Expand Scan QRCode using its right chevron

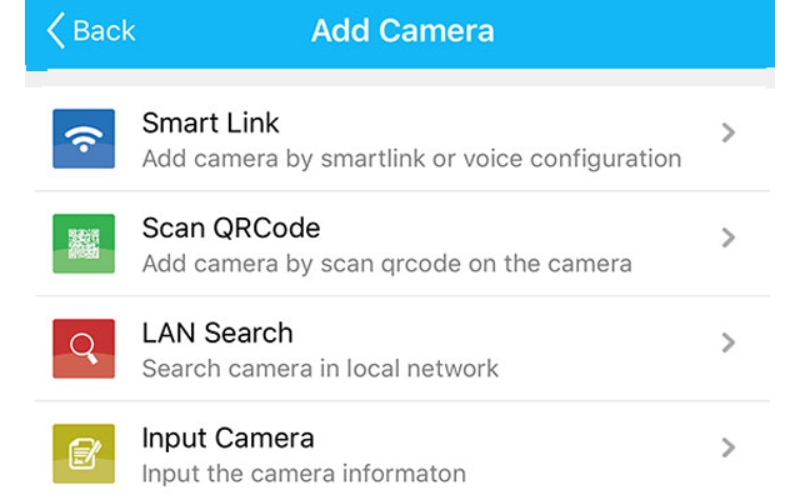click(728, 238)
